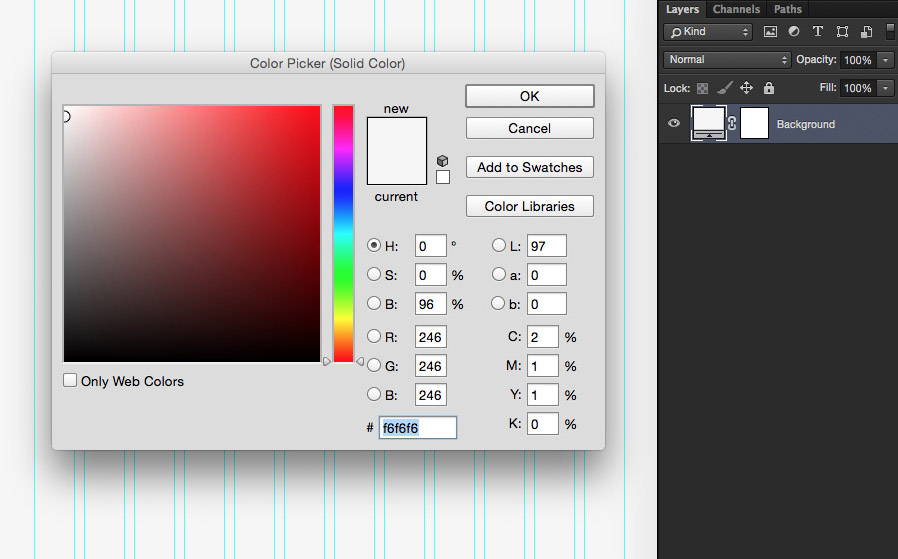Viewport: 898px width, 559px height.
Task: Filter layers by shape layer icon
Action: (842, 32)
